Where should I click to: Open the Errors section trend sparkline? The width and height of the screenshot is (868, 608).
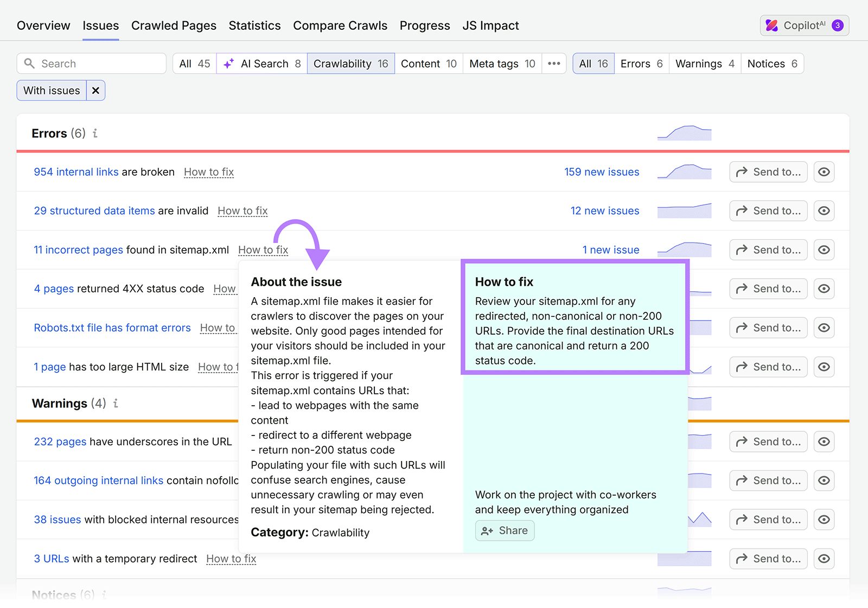click(x=684, y=133)
